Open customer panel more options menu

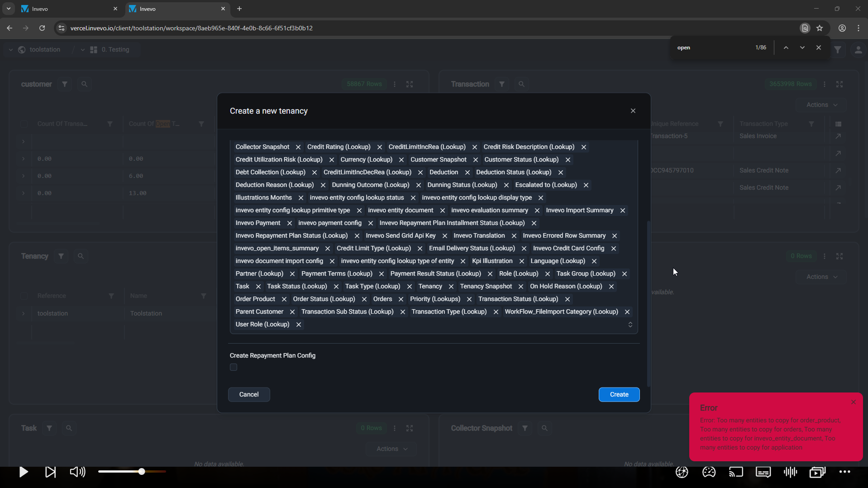pyautogui.click(x=395, y=84)
